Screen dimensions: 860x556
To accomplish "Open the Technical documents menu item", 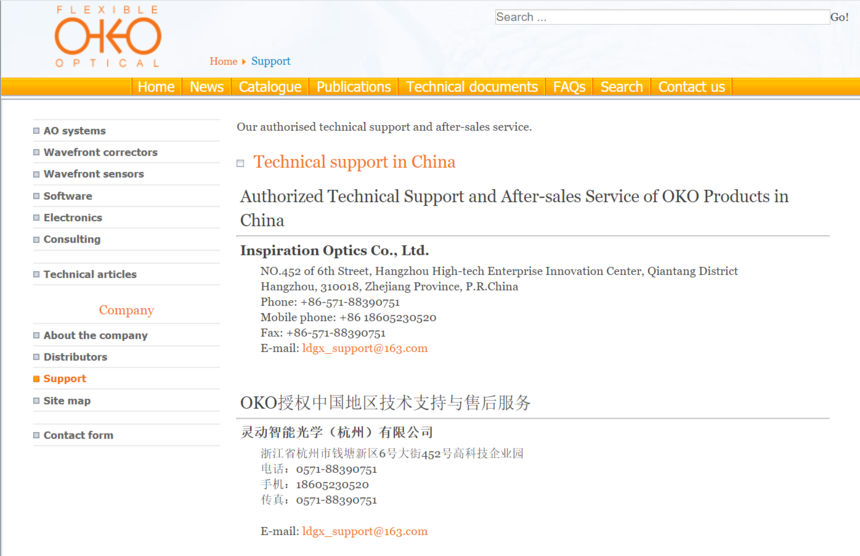I will pos(472,87).
